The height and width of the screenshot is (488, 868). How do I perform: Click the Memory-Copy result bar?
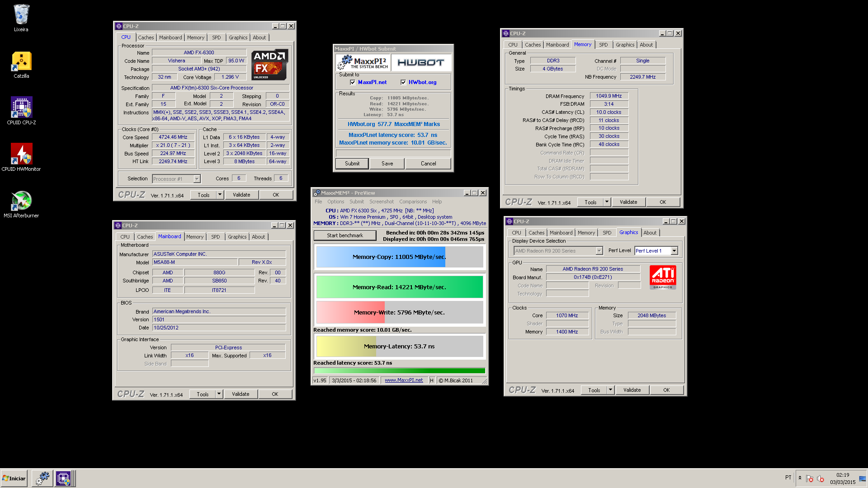tap(400, 257)
